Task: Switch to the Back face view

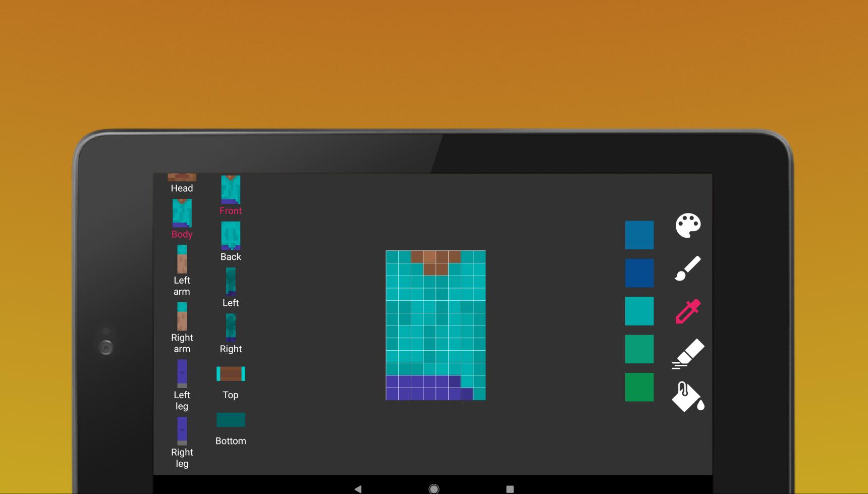Action: [x=231, y=242]
